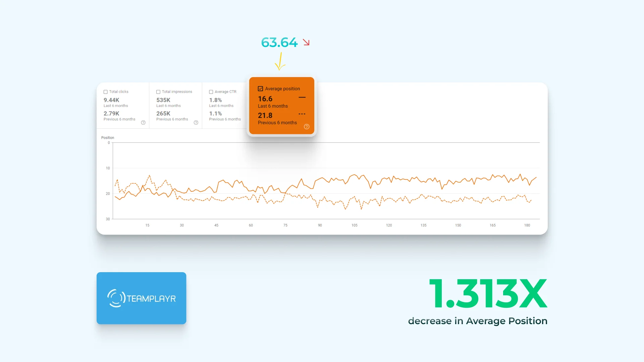The width and height of the screenshot is (644, 362).
Task: Click the TeamPlayr logo card
Action: click(141, 298)
